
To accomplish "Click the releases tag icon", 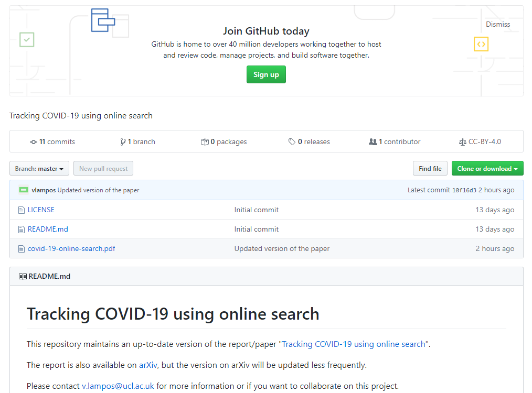I will (292, 142).
